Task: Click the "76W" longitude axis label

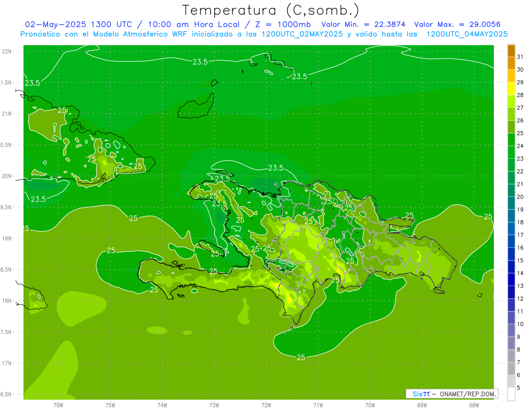Action: 58,405
